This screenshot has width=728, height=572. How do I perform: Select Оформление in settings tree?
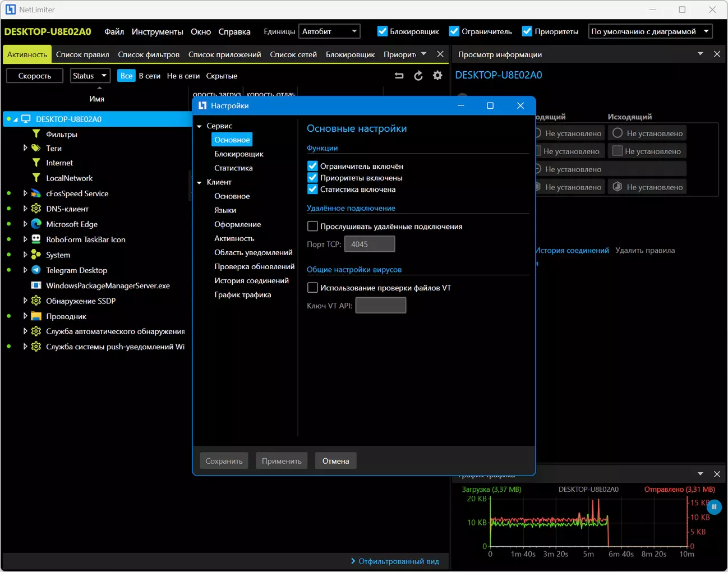click(x=238, y=224)
